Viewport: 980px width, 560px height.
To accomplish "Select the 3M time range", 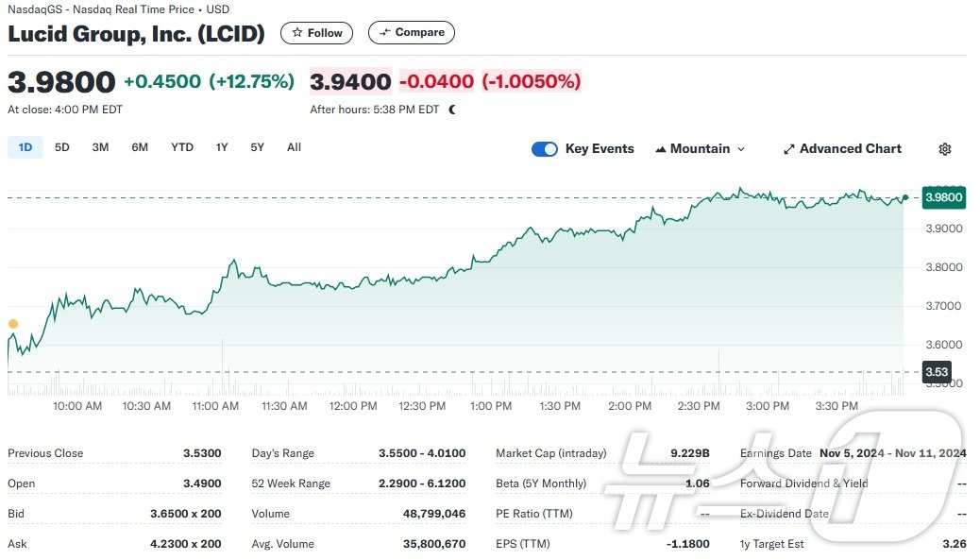I will (100, 147).
